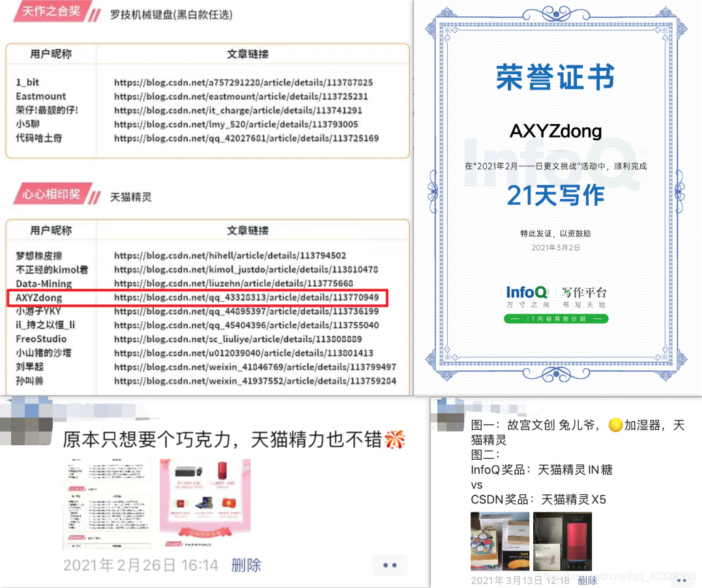Click the 删除 link under the 3月13日 post
The image size is (702, 588).
point(587,580)
